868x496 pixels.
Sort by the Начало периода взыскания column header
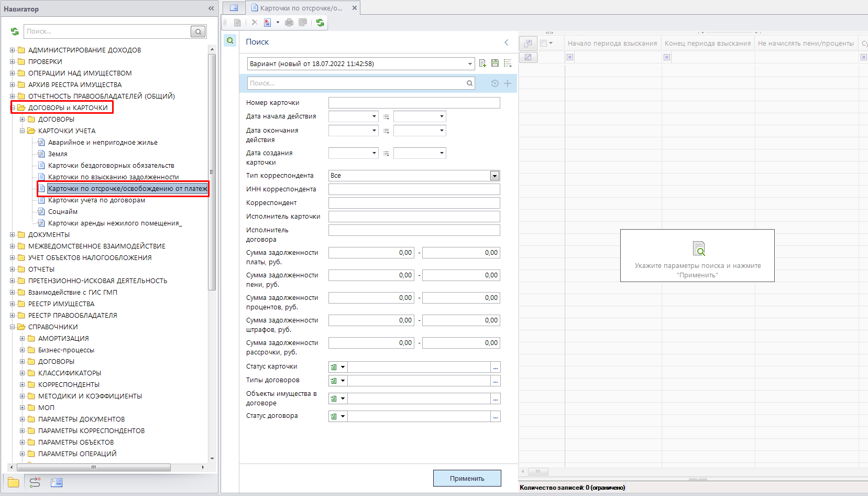coord(612,44)
